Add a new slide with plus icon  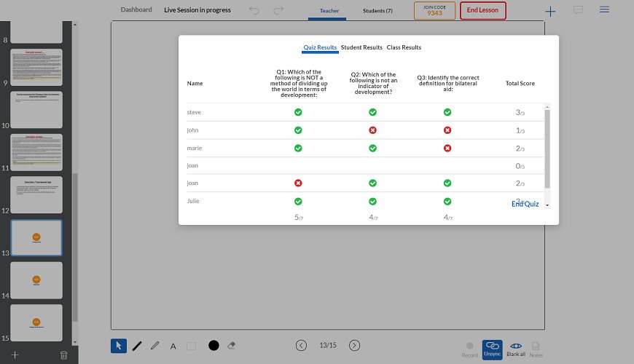pos(15,355)
